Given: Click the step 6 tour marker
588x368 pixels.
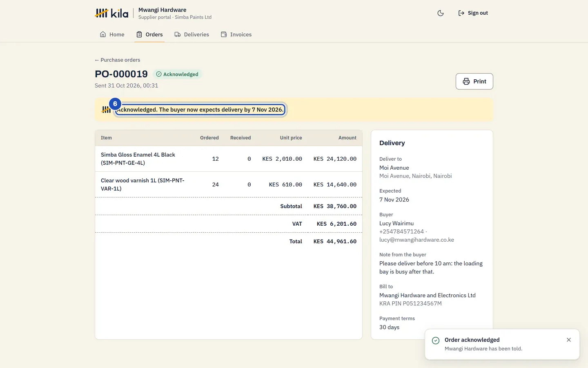Looking at the screenshot, I should 115,104.
